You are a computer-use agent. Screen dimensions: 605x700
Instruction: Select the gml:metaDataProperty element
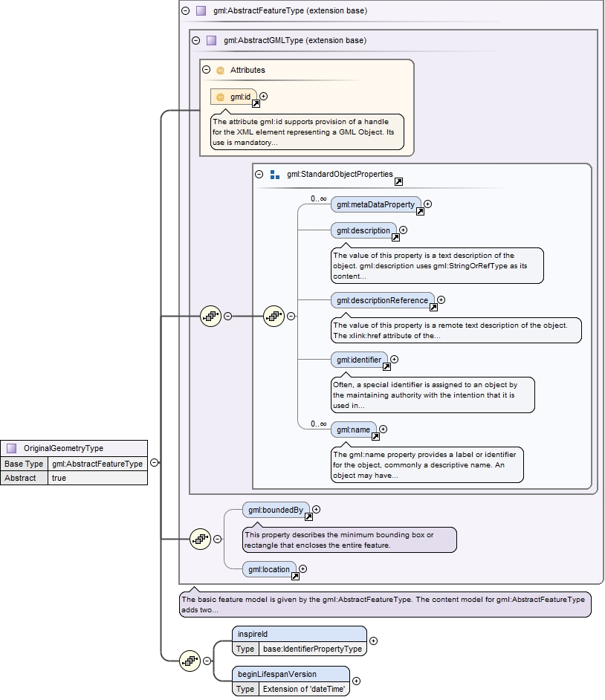(x=375, y=204)
